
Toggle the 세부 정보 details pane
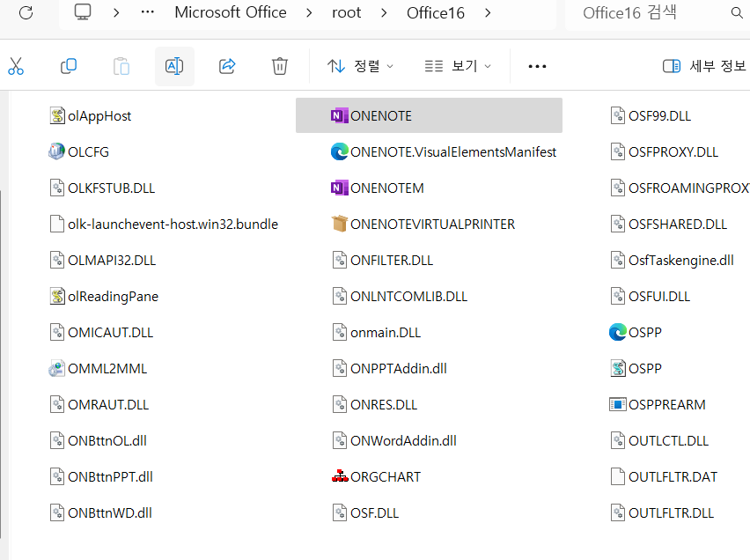point(704,66)
